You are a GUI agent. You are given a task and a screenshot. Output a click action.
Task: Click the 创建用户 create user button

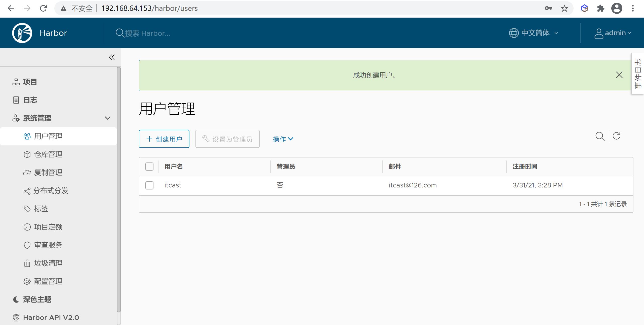click(164, 139)
